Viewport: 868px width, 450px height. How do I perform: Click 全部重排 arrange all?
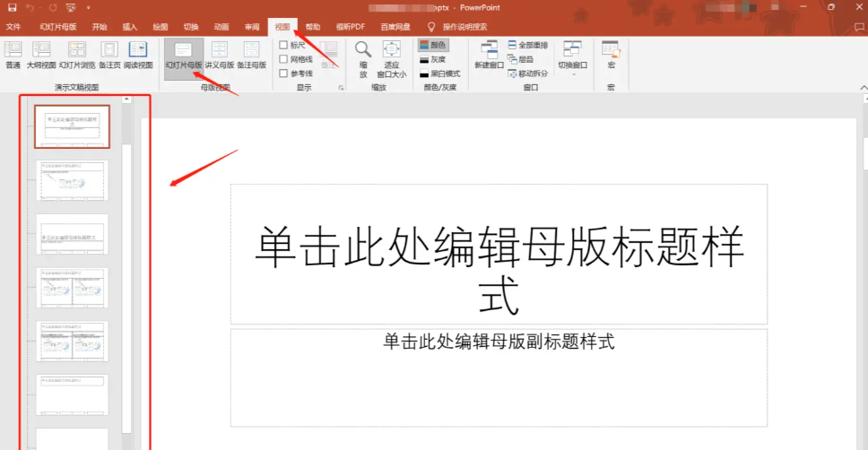click(528, 45)
